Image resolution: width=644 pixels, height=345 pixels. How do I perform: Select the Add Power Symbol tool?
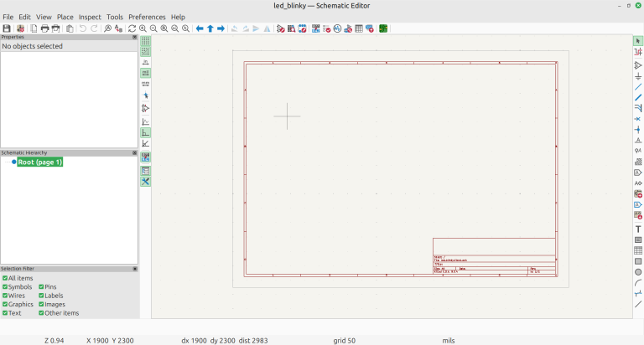pyautogui.click(x=638, y=76)
